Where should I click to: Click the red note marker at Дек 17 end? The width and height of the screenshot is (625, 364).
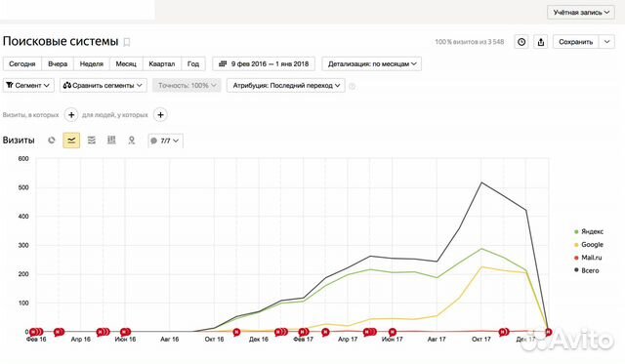pos(549,332)
